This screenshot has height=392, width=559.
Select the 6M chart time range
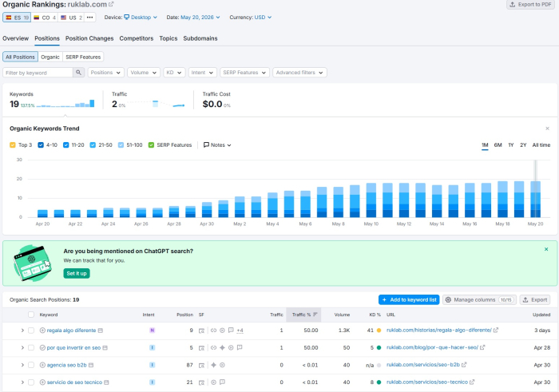498,145
